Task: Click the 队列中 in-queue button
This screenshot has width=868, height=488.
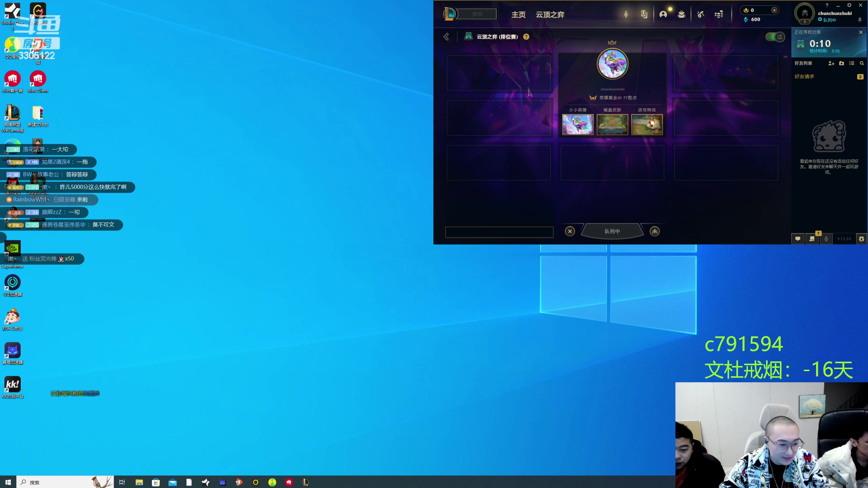Action: coord(612,231)
